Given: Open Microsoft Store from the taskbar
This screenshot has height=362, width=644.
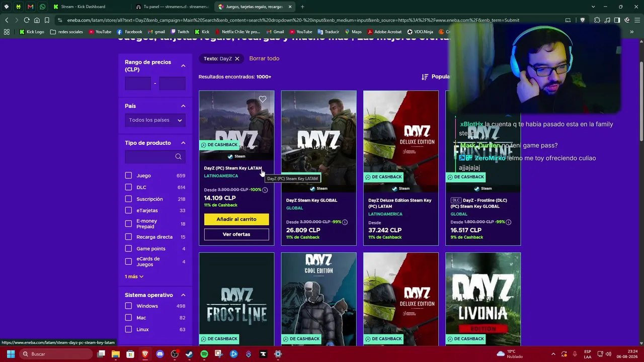Looking at the screenshot, I should point(130,354).
